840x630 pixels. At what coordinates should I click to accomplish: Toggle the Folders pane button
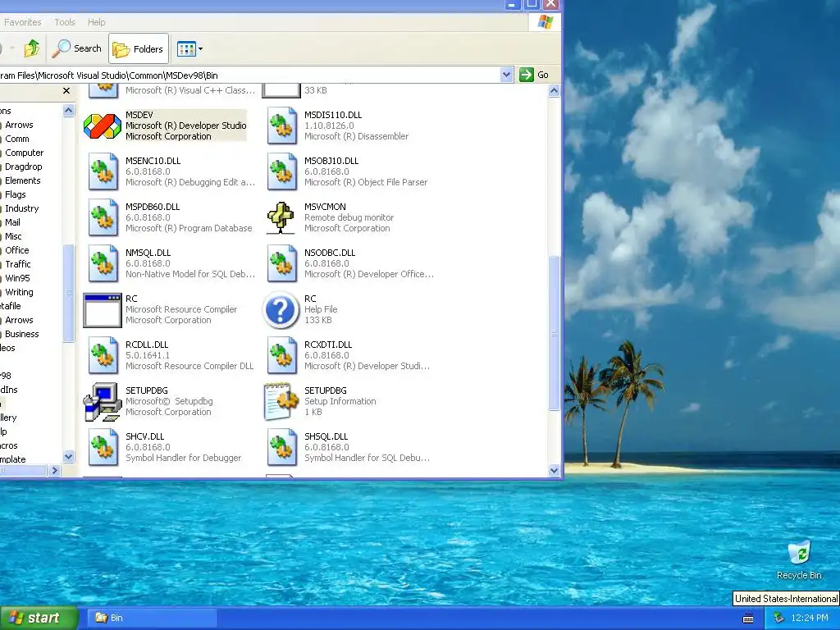[x=138, y=48]
